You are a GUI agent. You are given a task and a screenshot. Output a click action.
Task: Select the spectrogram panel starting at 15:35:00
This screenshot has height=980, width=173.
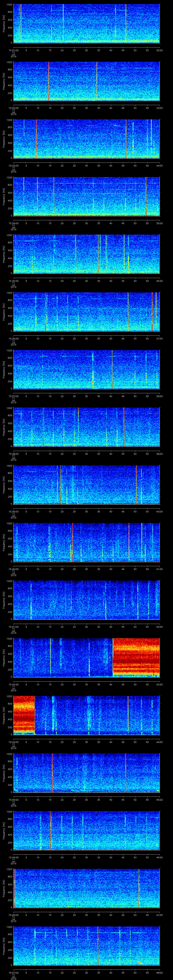[x=86, y=254]
